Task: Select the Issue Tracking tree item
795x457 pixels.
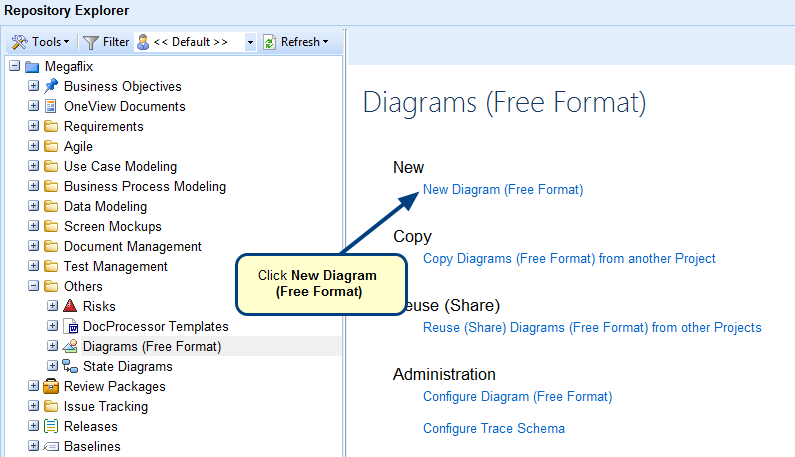Action: pyautogui.click(x=105, y=406)
